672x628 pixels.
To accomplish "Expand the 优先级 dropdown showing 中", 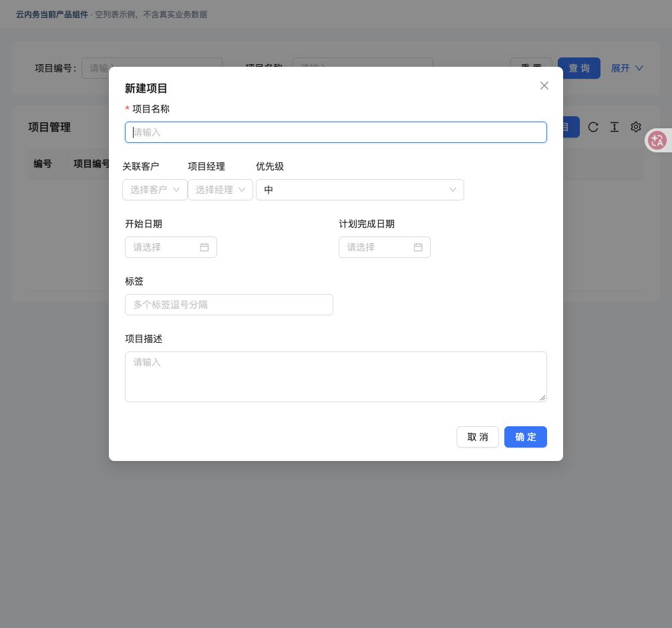I will coord(360,190).
